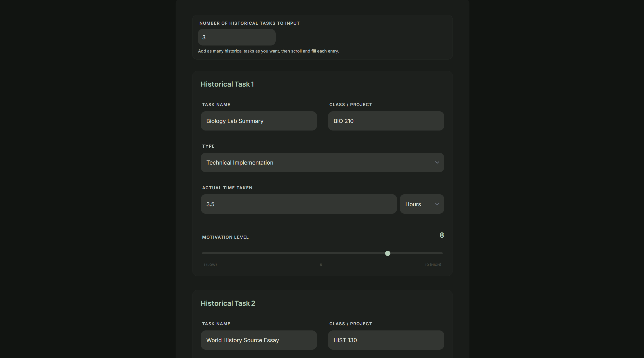The width and height of the screenshot is (644, 358).
Task: Click the actual time taken field showing 3.5
Action: [x=298, y=204]
